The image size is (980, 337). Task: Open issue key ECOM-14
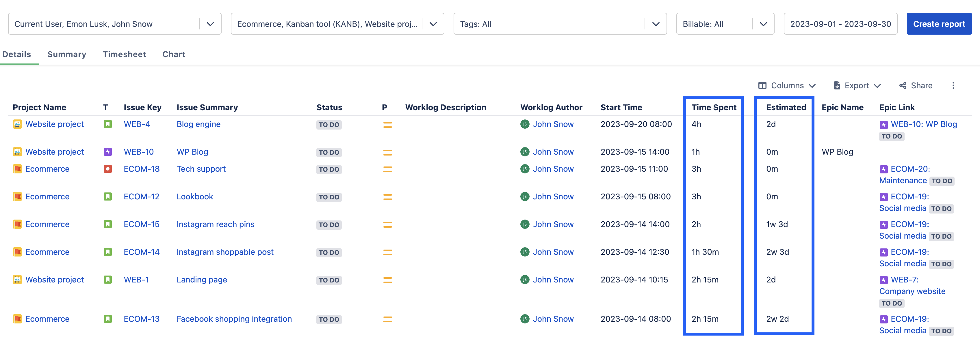point(142,252)
